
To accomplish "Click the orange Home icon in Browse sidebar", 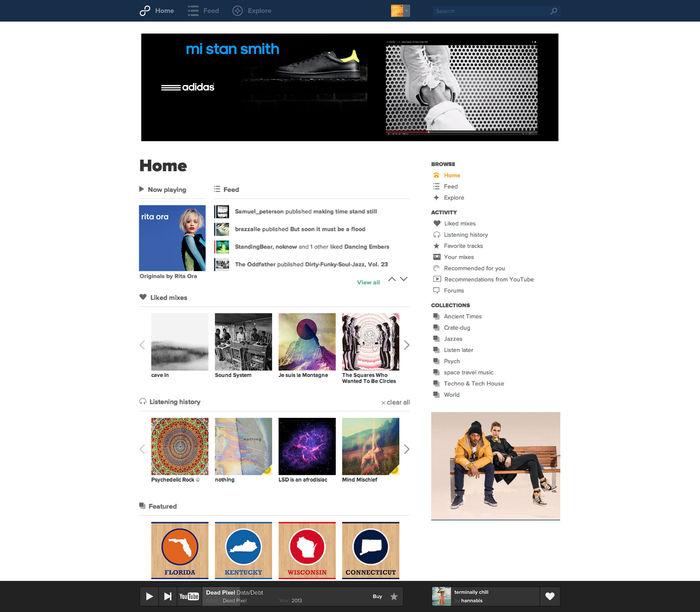I will (x=436, y=175).
